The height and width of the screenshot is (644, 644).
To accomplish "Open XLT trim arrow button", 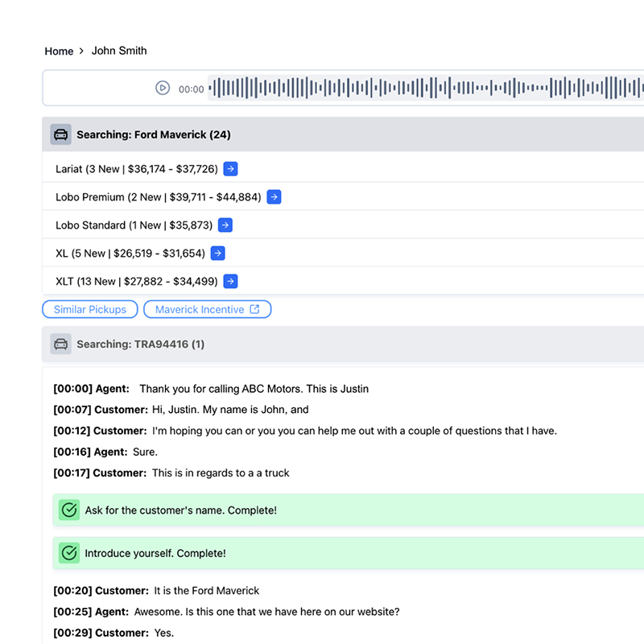I will click(x=230, y=281).
